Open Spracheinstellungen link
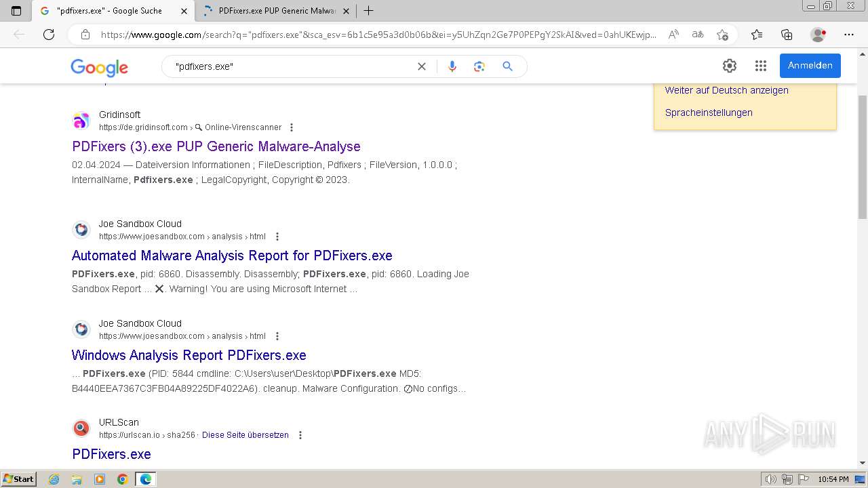The width and height of the screenshot is (868, 488). coord(709,113)
